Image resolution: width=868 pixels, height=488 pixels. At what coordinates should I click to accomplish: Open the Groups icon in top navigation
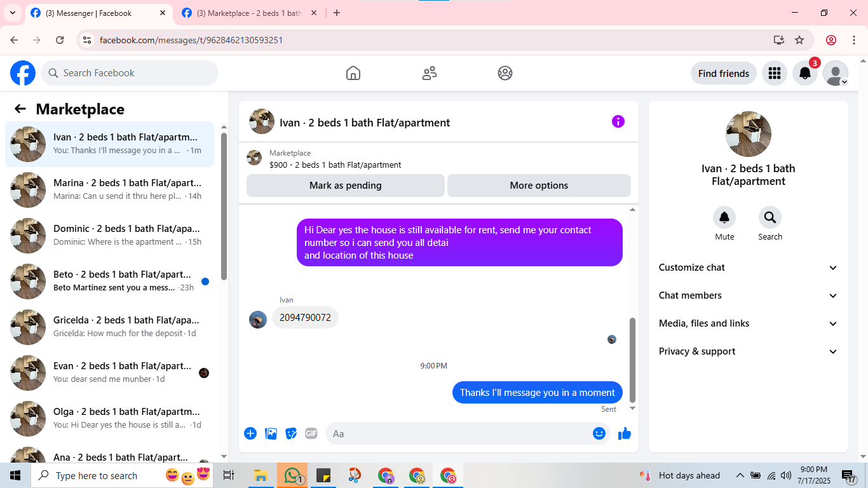[x=505, y=73]
